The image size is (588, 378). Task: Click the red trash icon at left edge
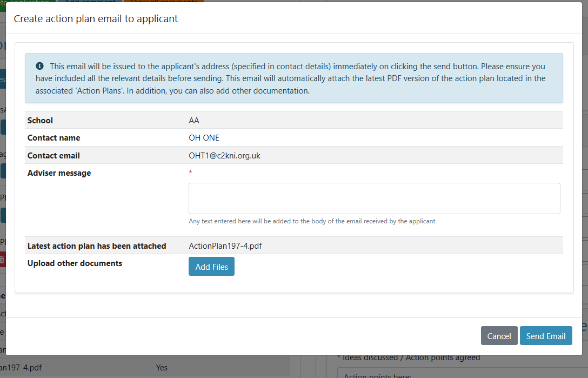coord(2,260)
